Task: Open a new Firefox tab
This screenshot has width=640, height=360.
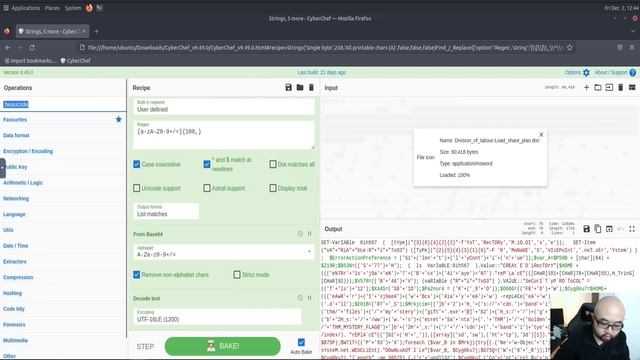Action: pos(96,31)
